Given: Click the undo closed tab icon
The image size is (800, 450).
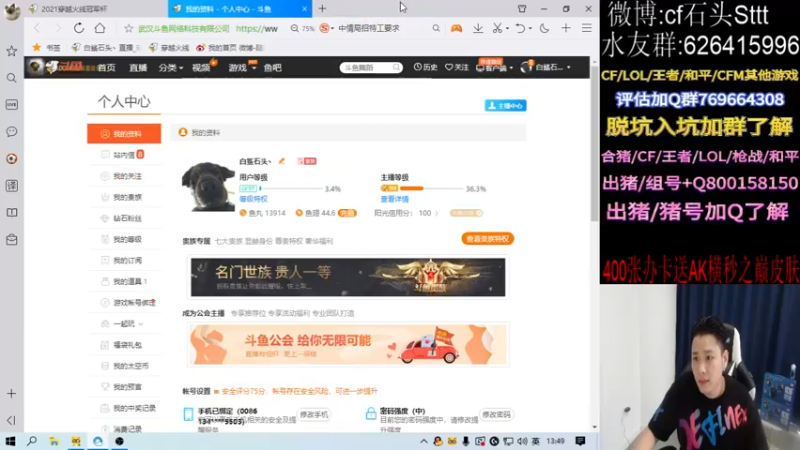Looking at the screenshot, I should pyautogui.click(x=520, y=29).
